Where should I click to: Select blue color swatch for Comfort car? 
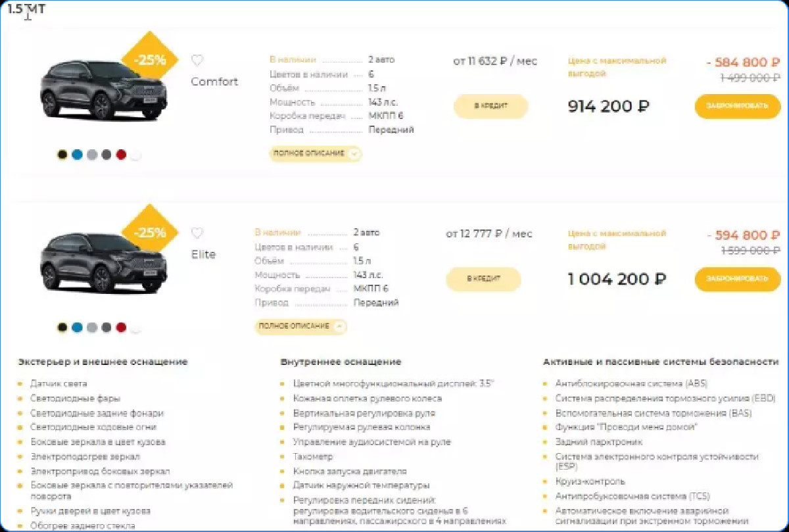[77, 155]
